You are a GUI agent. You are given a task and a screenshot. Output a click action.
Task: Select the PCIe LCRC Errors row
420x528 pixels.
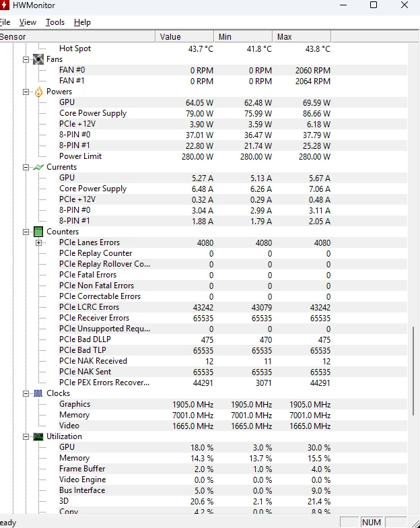pyautogui.click(x=89, y=307)
